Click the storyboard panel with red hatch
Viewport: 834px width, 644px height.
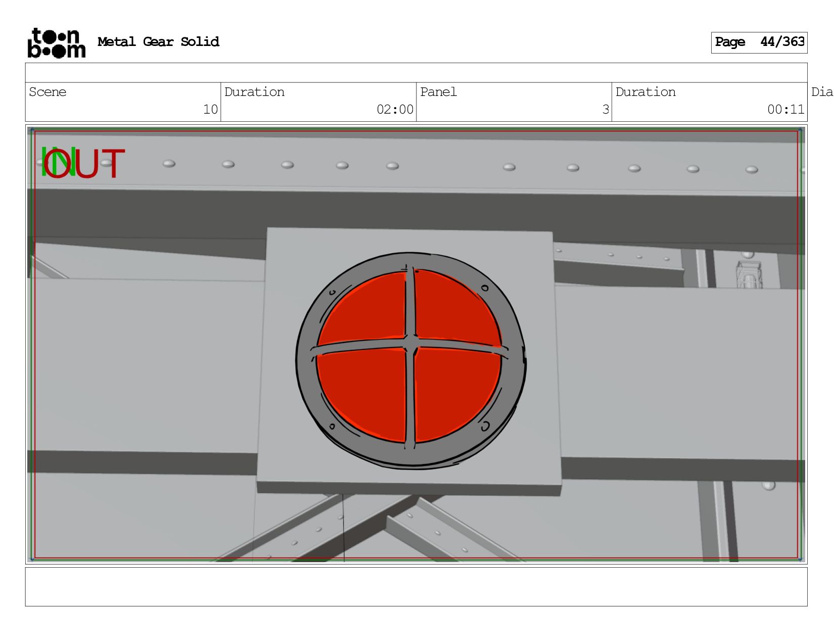point(416,344)
